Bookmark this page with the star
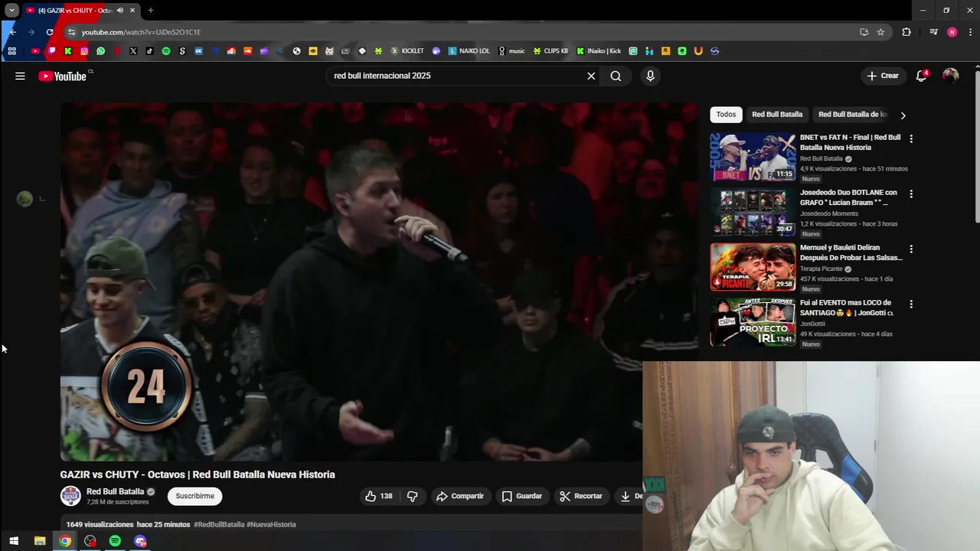This screenshot has width=980, height=551. tap(880, 32)
